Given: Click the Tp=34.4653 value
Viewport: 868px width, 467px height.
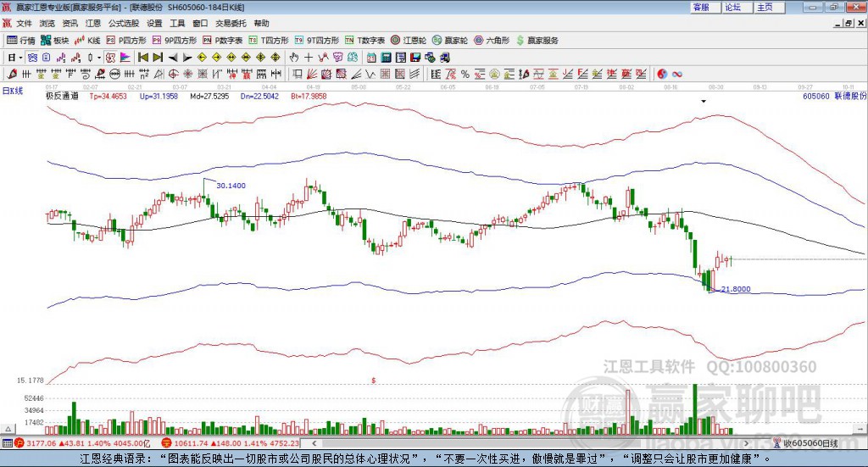Looking at the screenshot, I should point(108,96).
